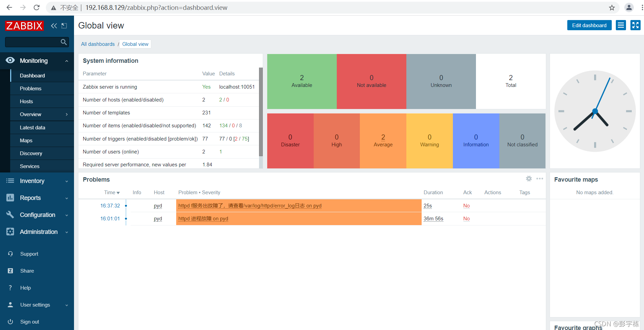Toggle kiosk fullscreen mode icon

636,25
